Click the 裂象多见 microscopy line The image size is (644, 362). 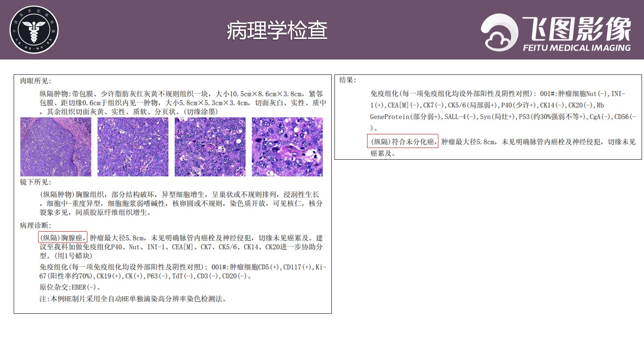click(96, 212)
